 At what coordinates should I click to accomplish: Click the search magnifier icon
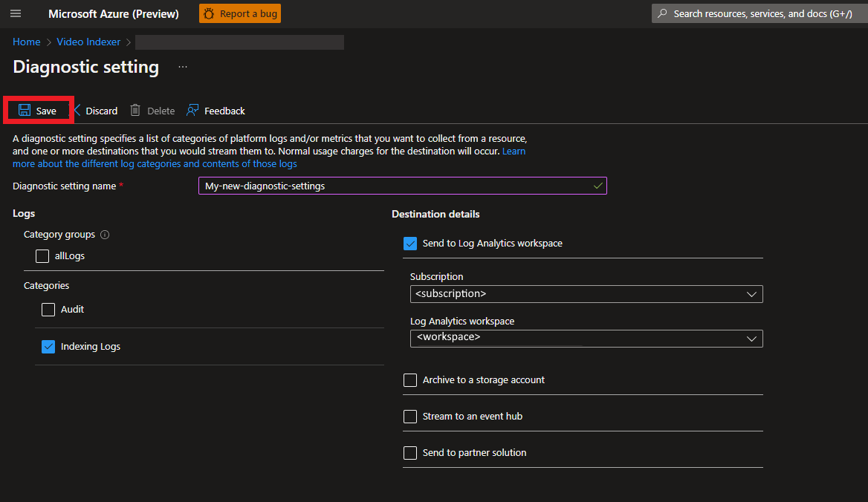pos(662,13)
